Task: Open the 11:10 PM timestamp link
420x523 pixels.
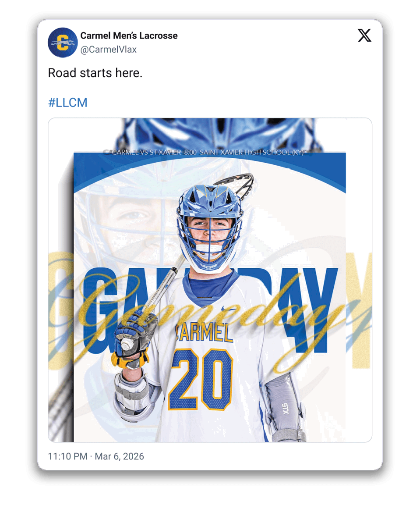Action: 68,456
